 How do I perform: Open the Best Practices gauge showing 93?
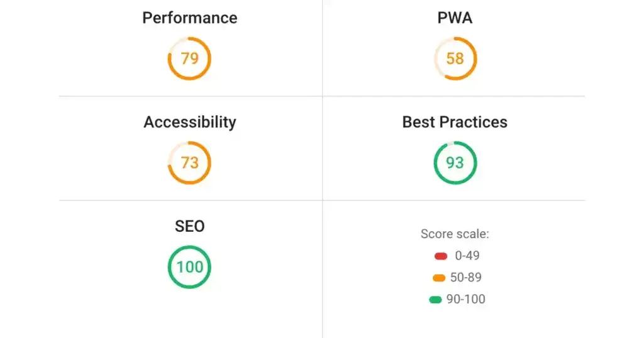(x=455, y=163)
